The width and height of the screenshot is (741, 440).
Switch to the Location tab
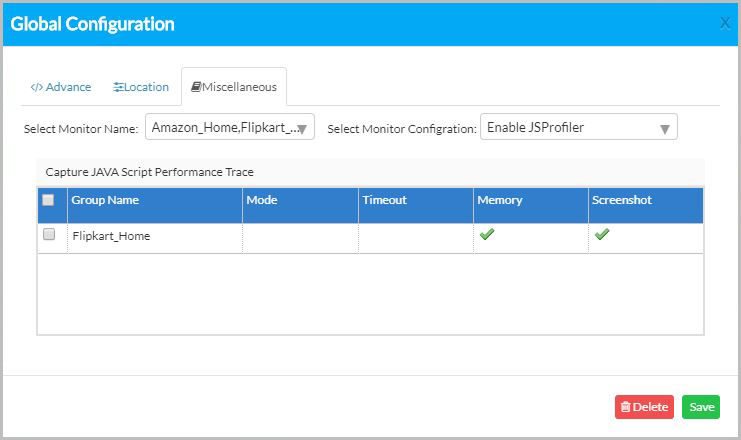[141, 87]
